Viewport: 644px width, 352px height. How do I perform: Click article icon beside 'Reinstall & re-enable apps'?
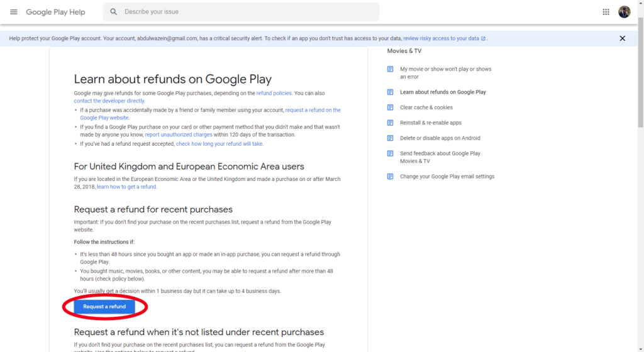tap(390, 123)
